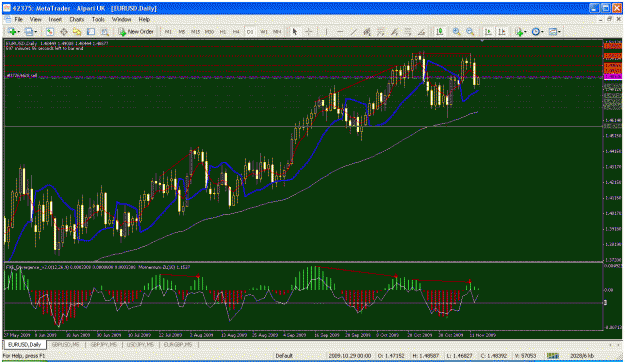Click the V: 57053 volume in status bar

[x=525, y=356]
